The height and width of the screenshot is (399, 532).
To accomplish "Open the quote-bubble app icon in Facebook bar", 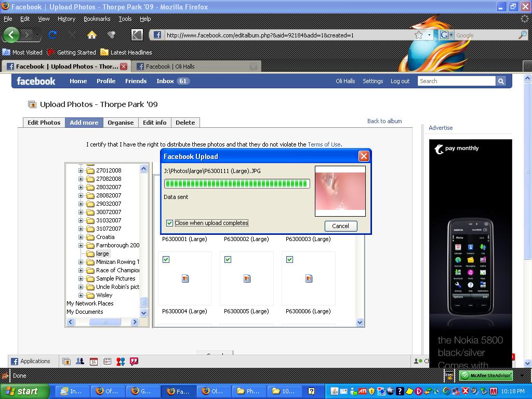I will point(134,362).
